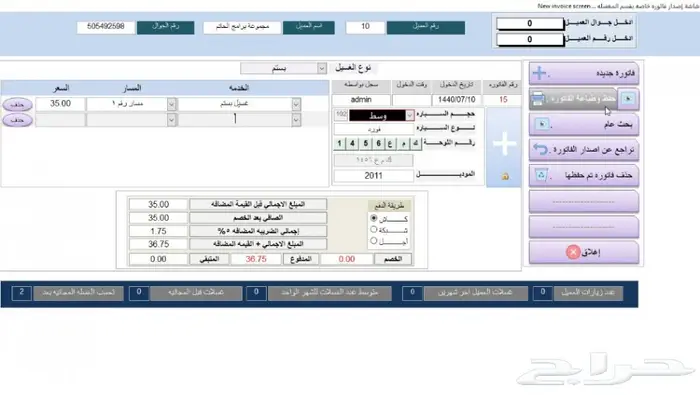Click the undo arrow icon on the تراجع button
Viewport: 700px width, 395px height.
(x=541, y=150)
